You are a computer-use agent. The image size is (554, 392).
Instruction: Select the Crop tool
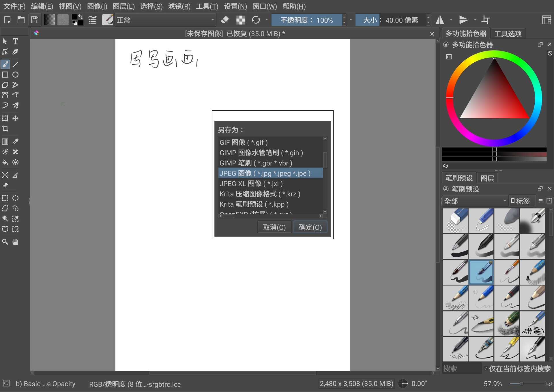(x=5, y=129)
